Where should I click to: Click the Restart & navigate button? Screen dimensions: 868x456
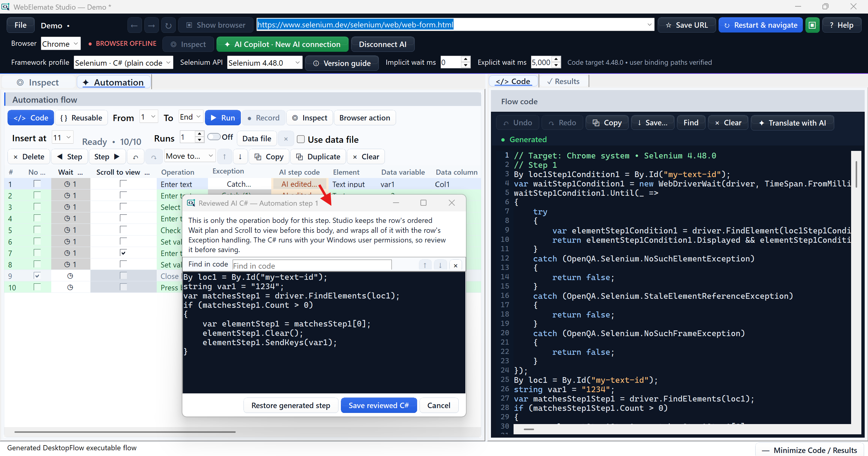[760, 25]
